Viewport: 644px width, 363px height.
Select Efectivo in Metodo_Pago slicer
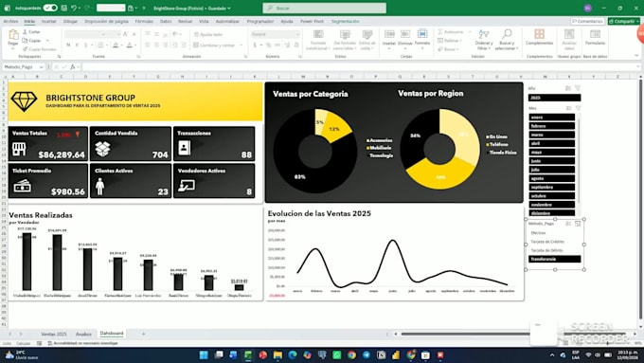point(554,233)
